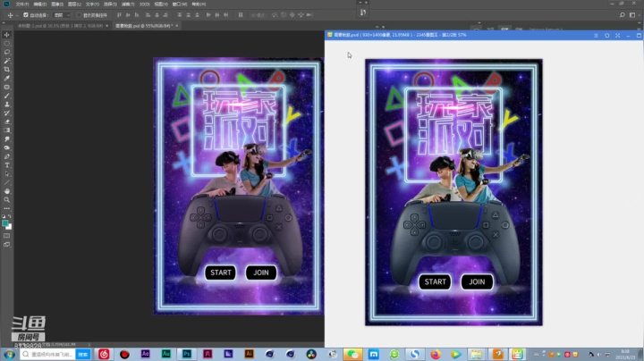644x361 pixels.
Task: Select the Zoom tool
Action: [7, 200]
